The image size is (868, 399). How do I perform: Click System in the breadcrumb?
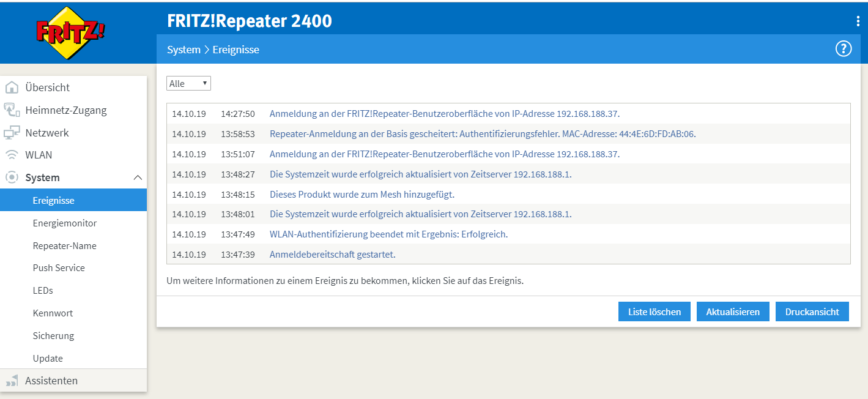click(184, 50)
